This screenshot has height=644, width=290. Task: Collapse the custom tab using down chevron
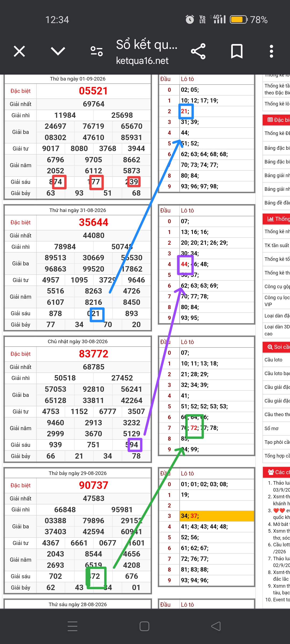click(58, 51)
